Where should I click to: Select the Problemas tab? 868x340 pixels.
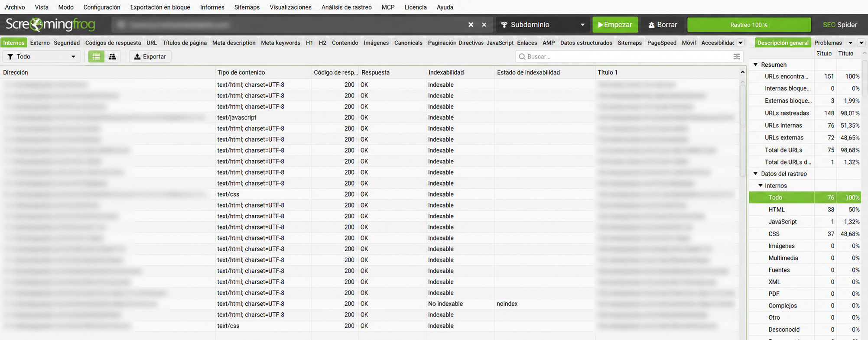point(828,43)
